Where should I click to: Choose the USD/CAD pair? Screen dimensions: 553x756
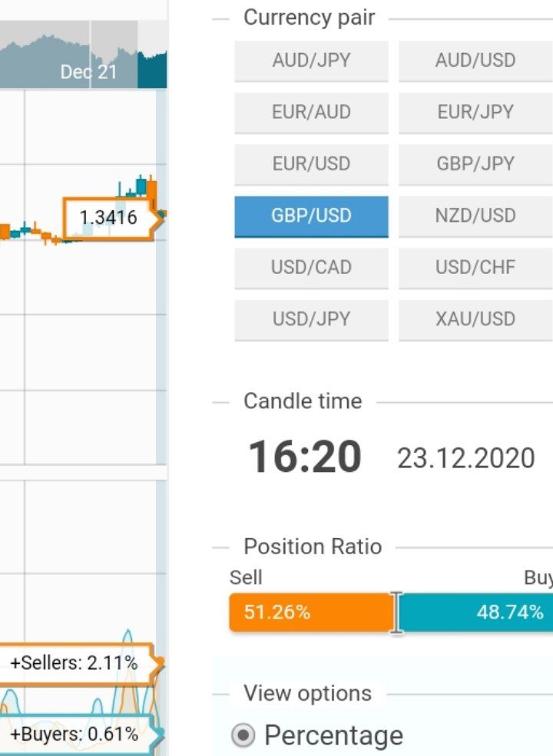[x=311, y=268]
